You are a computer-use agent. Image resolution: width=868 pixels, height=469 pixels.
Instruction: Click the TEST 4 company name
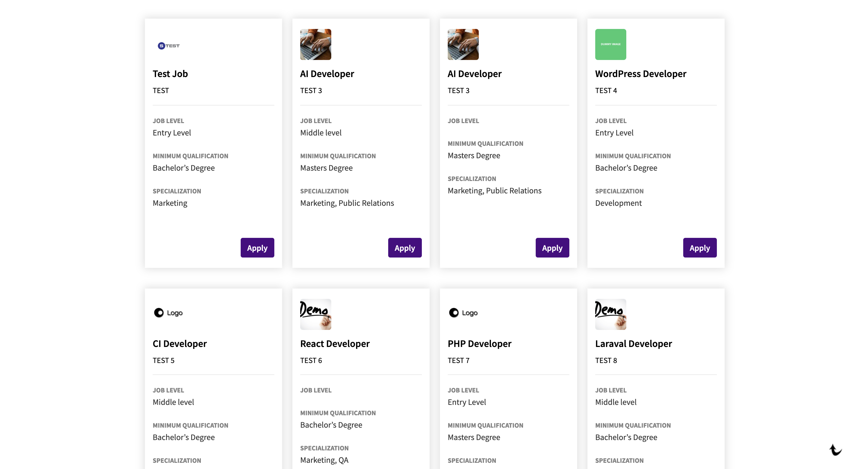pyautogui.click(x=606, y=90)
